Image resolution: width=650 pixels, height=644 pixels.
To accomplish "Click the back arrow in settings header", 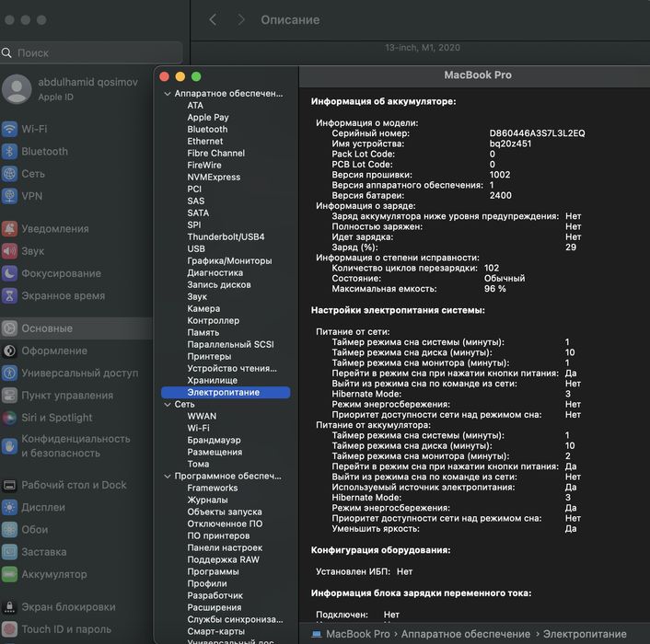I will point(213,19).
